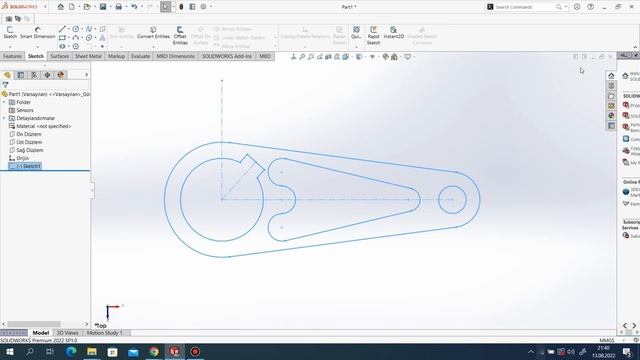This screenshot has height=360, width=640.
Task: Collapse the CommandManager ribbon chevron
Action: [x=635, y=47]
